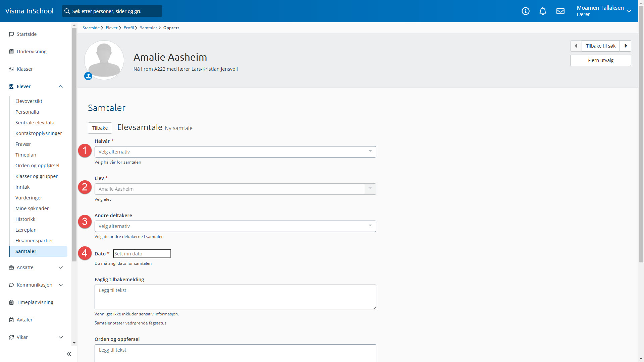Click the Dato input field
This screenshot has height=362, width=644.
pyautogui.click(x=142, y=254)
